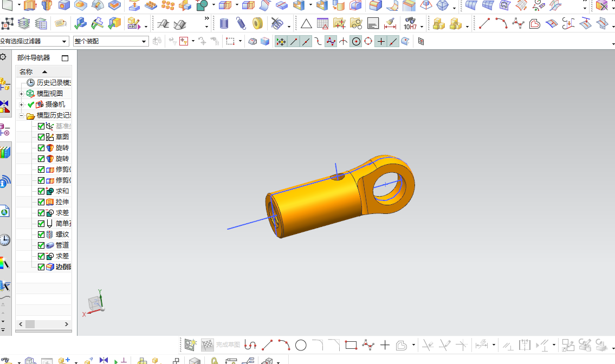Click the navigator settings gear icon
Viewport: 615px width, 364px height.
click(x=3, y=57)
